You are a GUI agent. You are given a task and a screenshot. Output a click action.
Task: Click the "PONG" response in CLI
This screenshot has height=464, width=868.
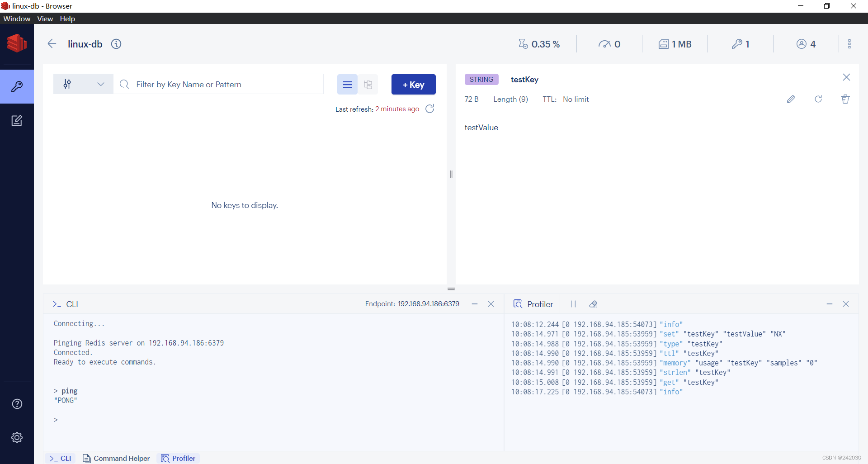click(x=66, y=400)
